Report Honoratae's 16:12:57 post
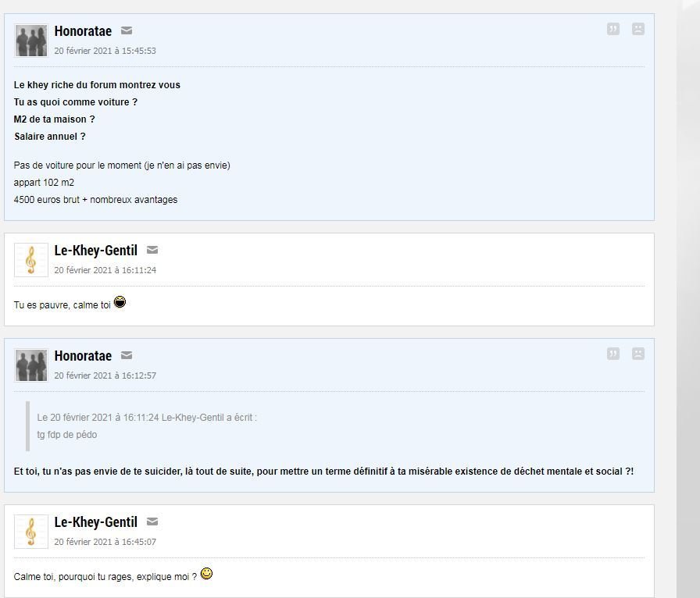Screen dimensions: 700x598 point(638,354)
